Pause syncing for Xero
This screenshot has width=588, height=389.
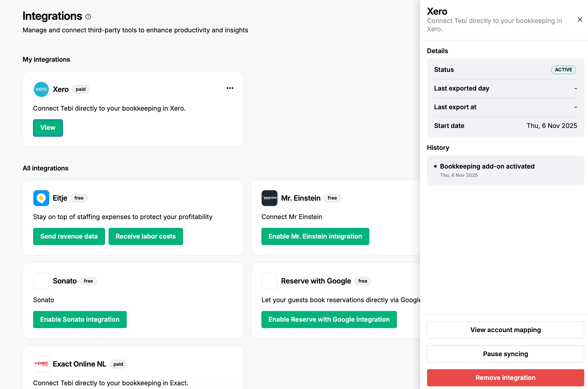point(505,354)
